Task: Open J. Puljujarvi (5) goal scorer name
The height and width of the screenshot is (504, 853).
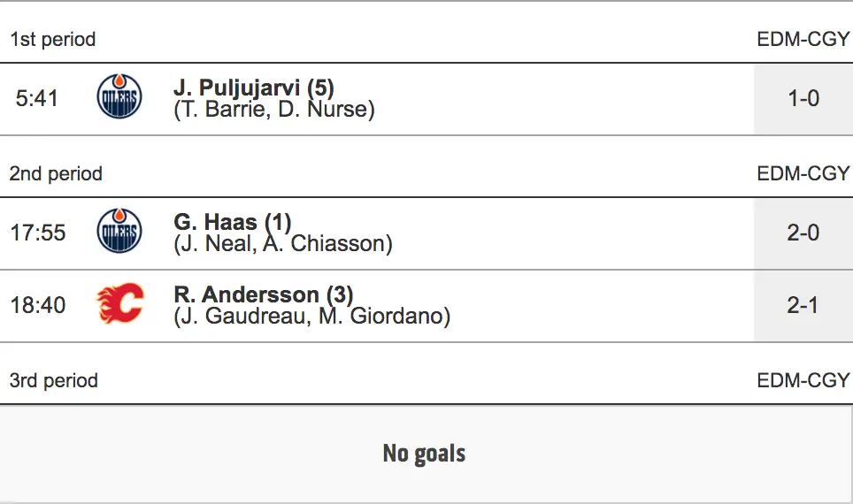Action: click(254, 88)
